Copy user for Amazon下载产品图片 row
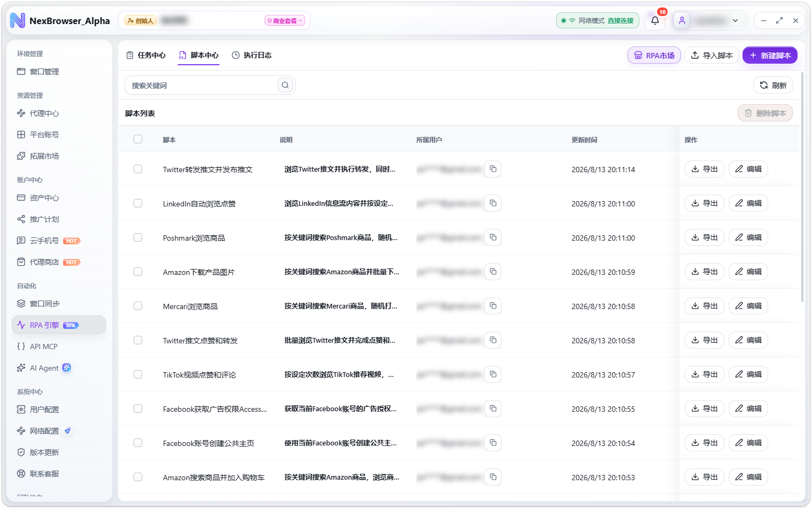812x508 pixels. (x=493, y=272)
